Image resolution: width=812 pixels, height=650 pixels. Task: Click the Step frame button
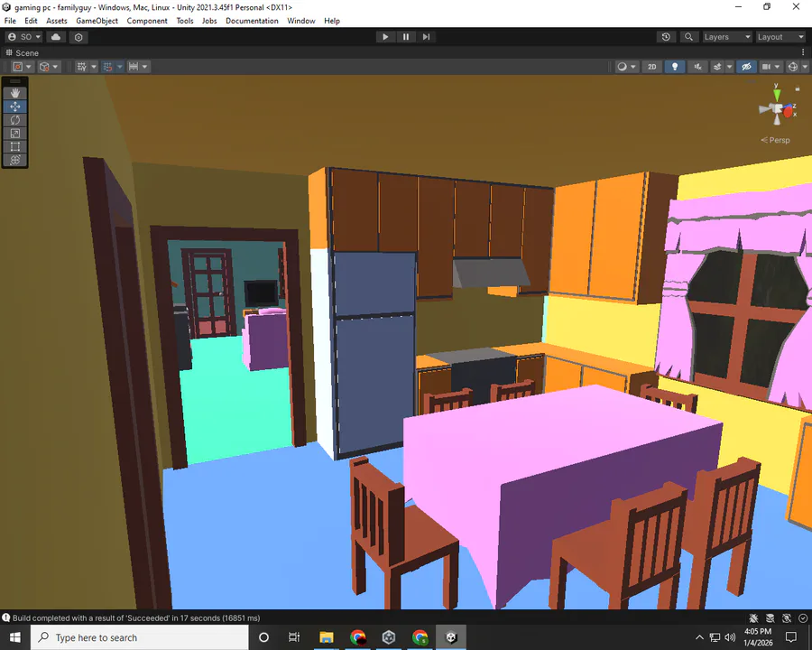click(426, 37)
